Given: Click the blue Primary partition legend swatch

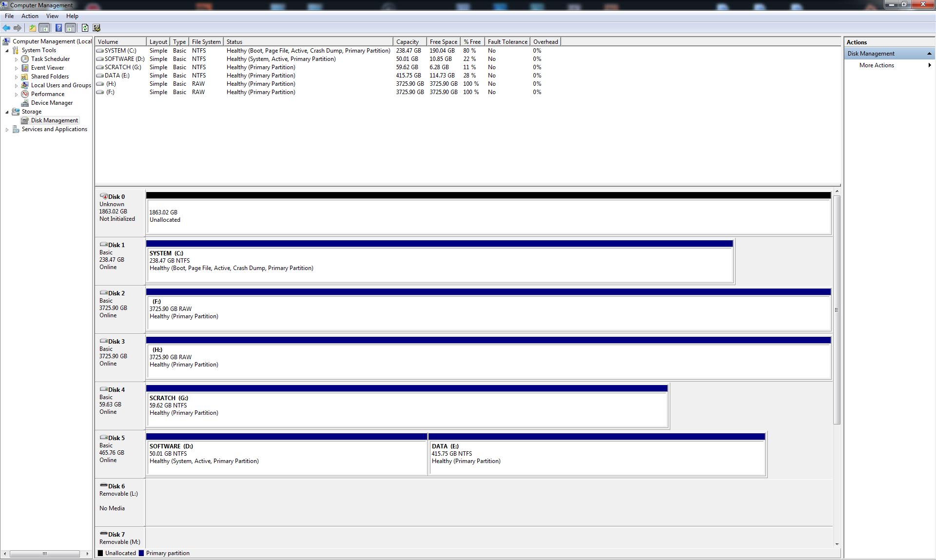Looking at the screenshot, I should pyautogui.click(x=141, y=553).
